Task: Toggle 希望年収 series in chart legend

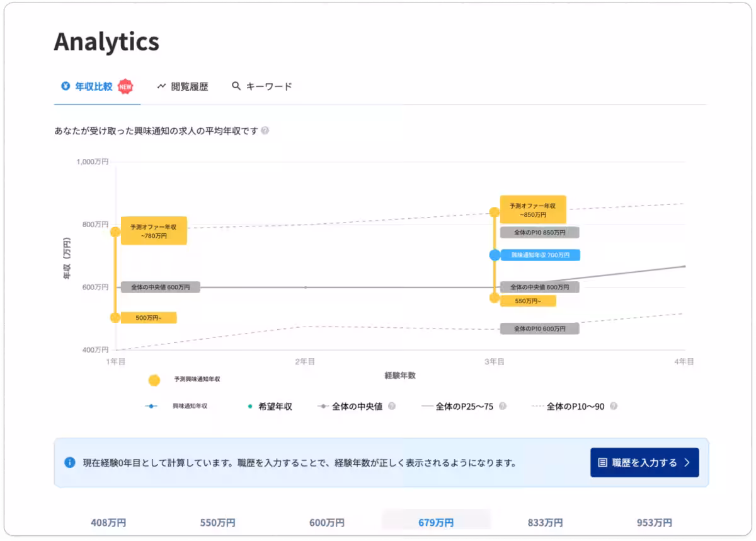Action: 271,407
